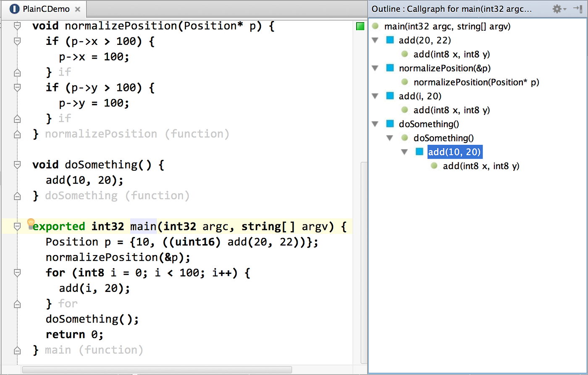This screenshot has height=375, width=588.
Task: Click blue square icon of top-level doSomething()
Action: click(390, 124)
